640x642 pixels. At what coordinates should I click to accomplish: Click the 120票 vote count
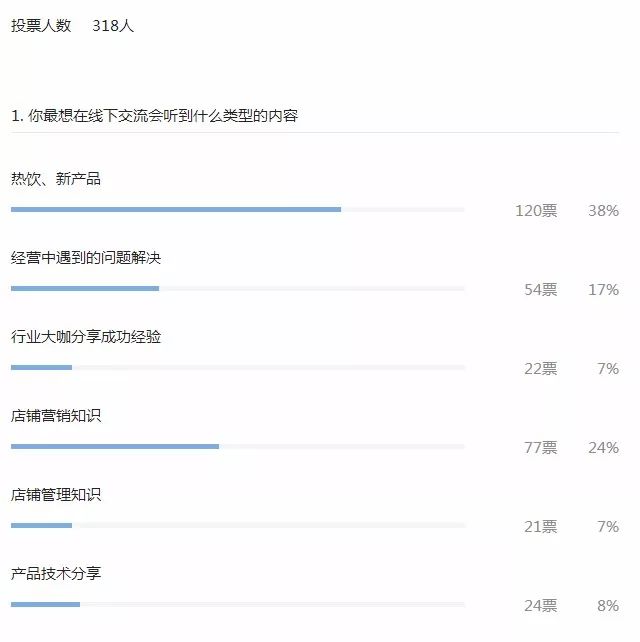[x=536, y=210]
